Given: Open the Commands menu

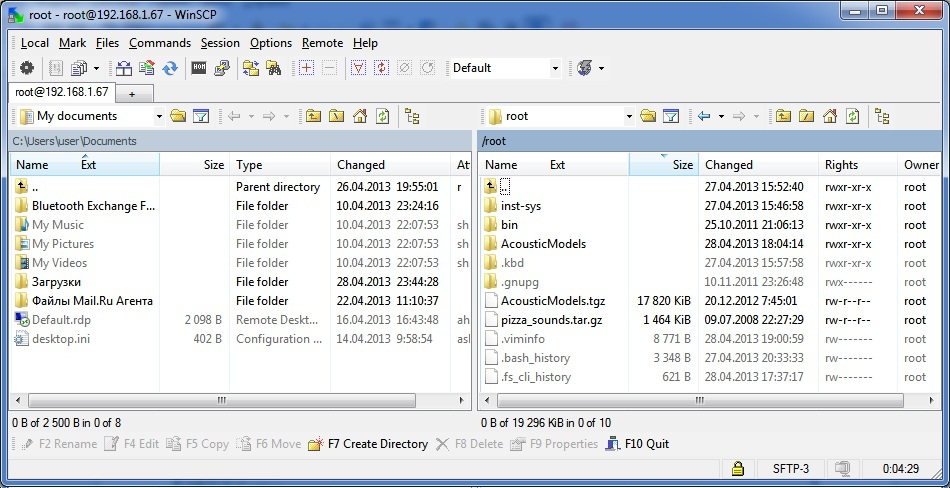Looking at the screenshot, I should click(x=160, y=43).
